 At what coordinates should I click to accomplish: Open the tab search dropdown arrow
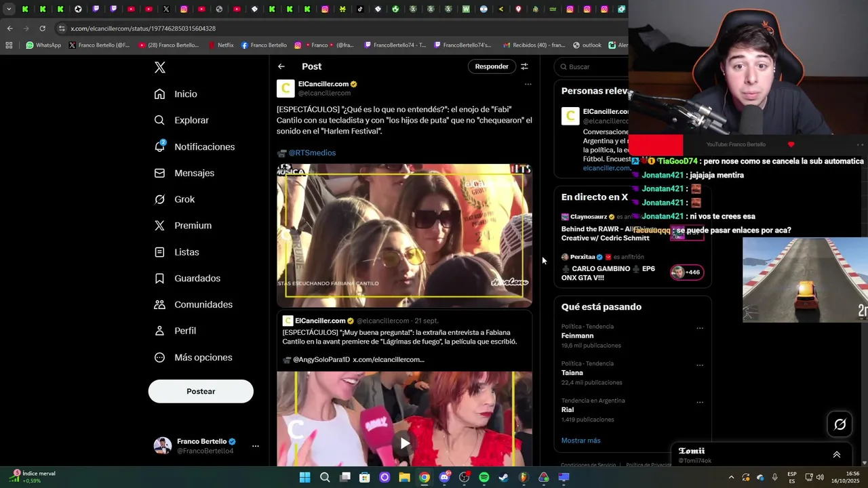click(7, 9)
